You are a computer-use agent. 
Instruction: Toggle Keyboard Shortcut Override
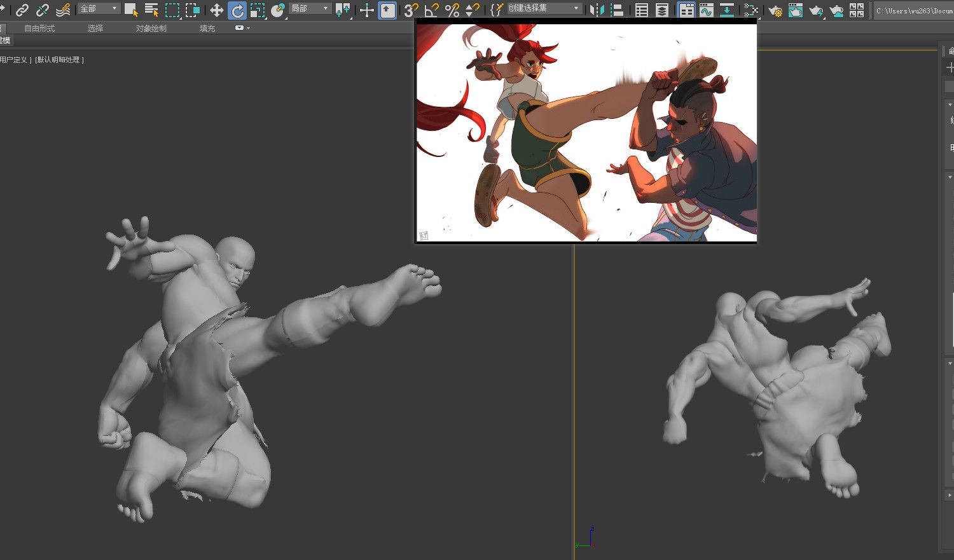coord(387,10)
